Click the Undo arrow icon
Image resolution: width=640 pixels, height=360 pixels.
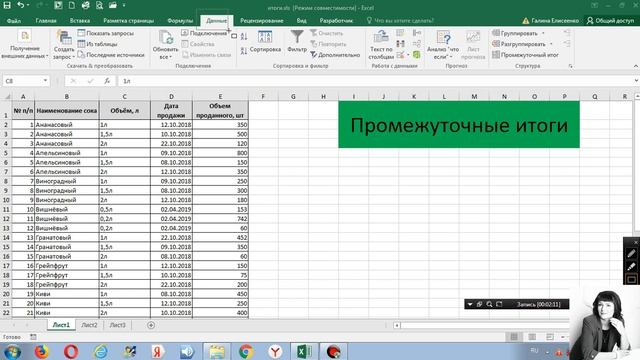coord(20,5)
